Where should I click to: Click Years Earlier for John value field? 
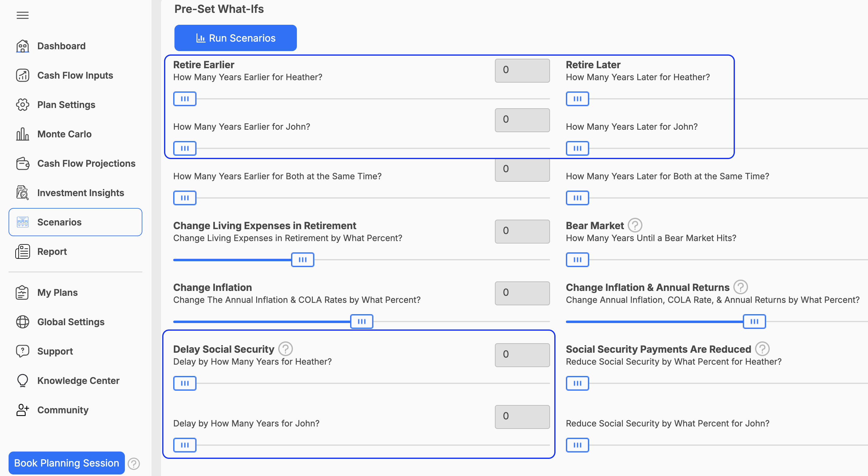coord(522,120)
